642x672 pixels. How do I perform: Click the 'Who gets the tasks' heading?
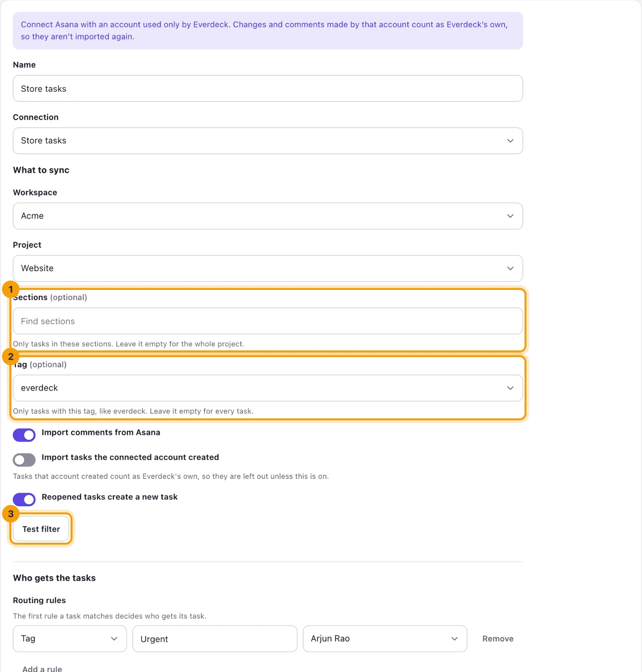click(54, 578)
